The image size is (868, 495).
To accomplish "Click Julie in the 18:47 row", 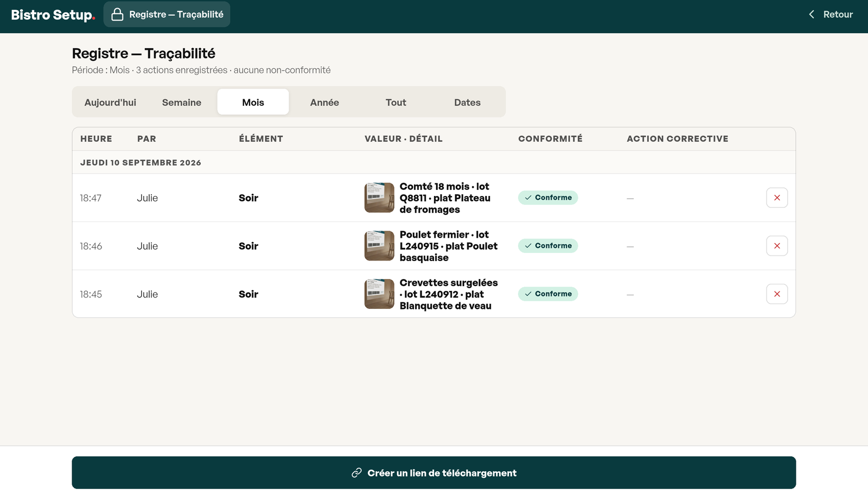I will point(147,198).
